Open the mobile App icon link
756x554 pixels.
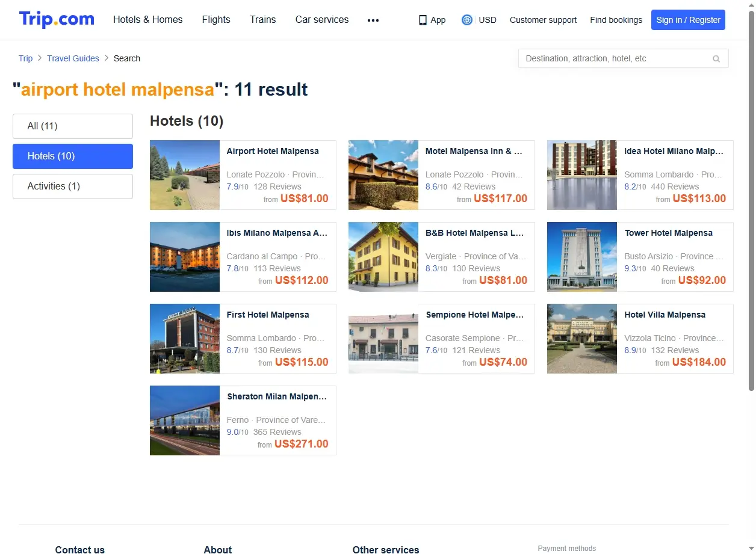click(432, 20)
